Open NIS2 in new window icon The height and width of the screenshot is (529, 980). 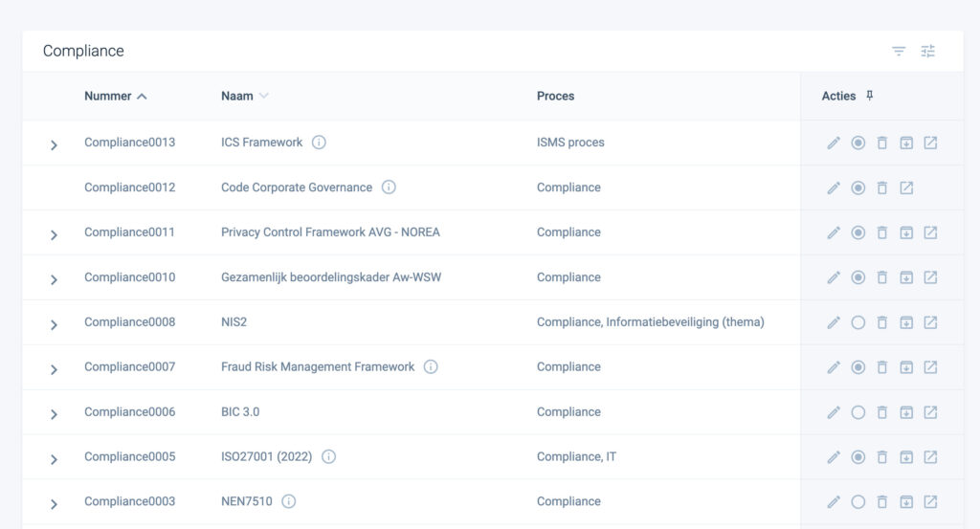(930, 322)
